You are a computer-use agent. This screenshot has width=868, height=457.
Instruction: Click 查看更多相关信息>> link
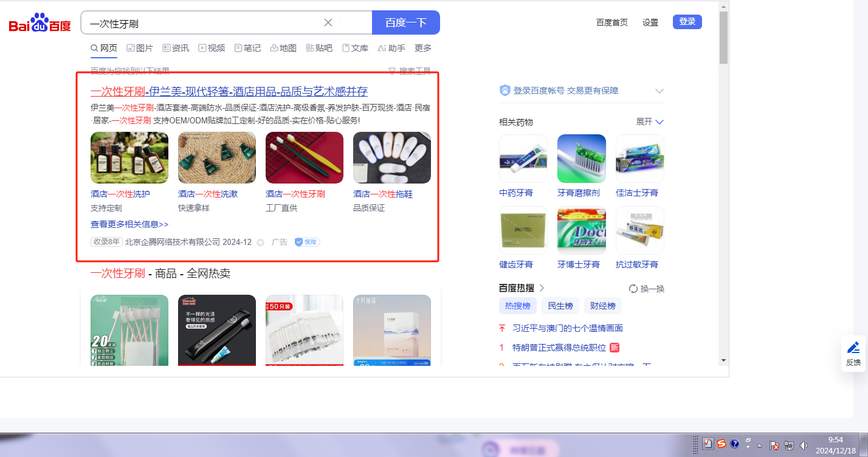pos(129,224)
